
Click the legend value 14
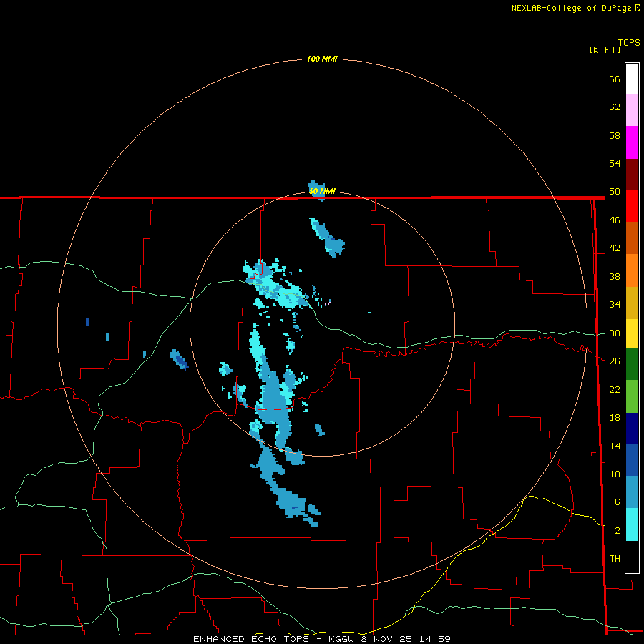point(615,446)
